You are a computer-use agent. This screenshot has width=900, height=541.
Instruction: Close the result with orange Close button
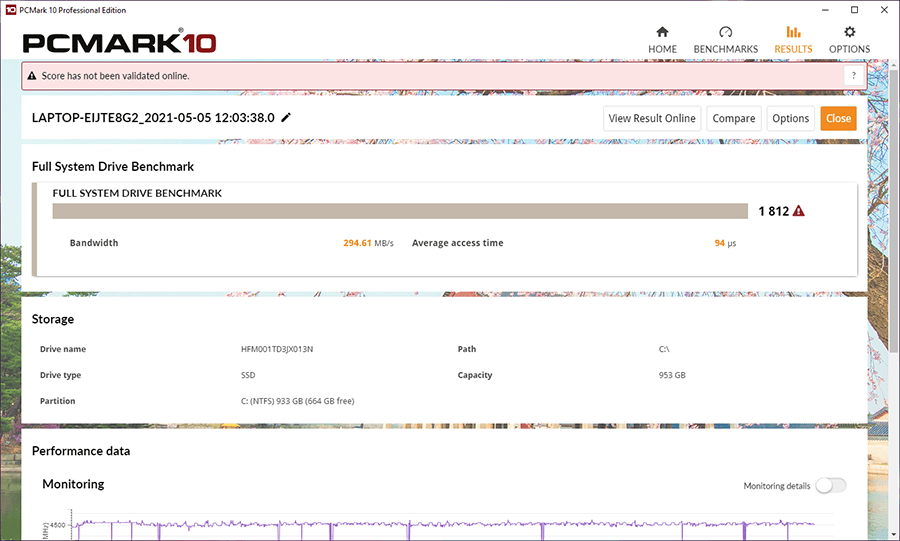838,118
